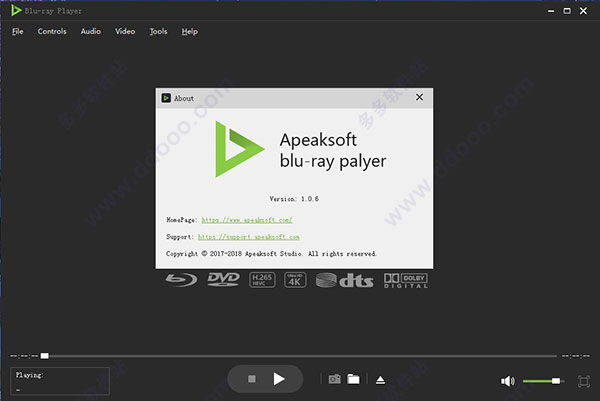Click the Eject disc icon
Viewport: 600px width, 401px height.
point(380,379)
